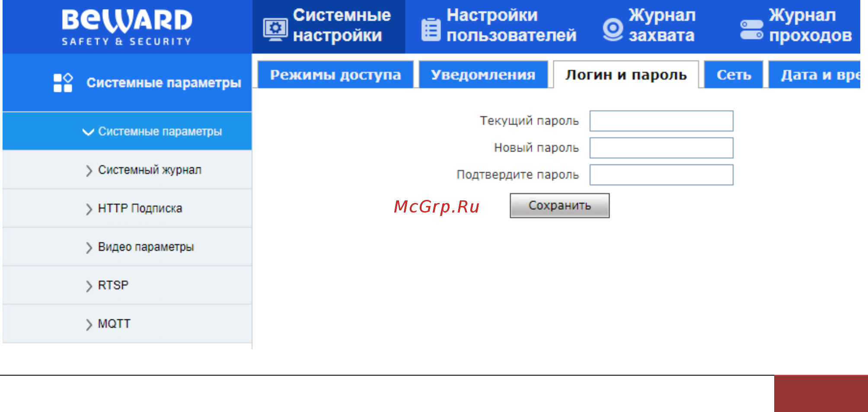Expand the Системный журнал chevron
Image resolution: width=868 pixels, height=412 pixels.
coord(89,171)
